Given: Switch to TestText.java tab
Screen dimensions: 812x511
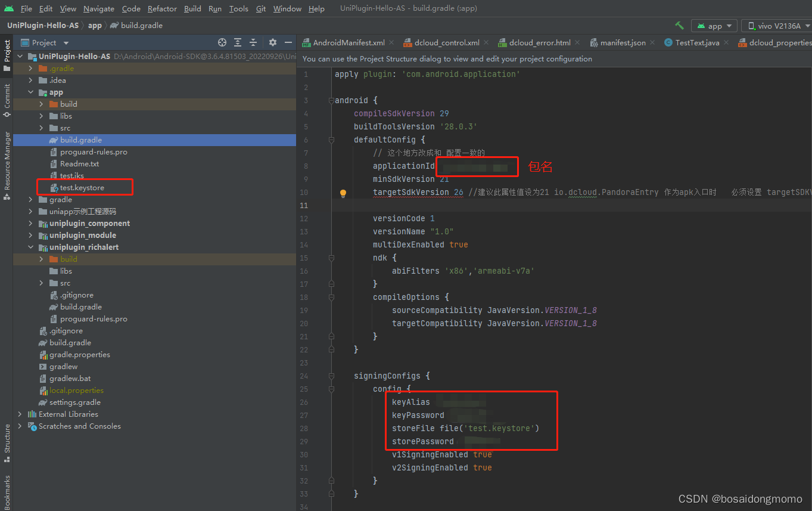Looking at the screenshot, I should coord(697,42).
